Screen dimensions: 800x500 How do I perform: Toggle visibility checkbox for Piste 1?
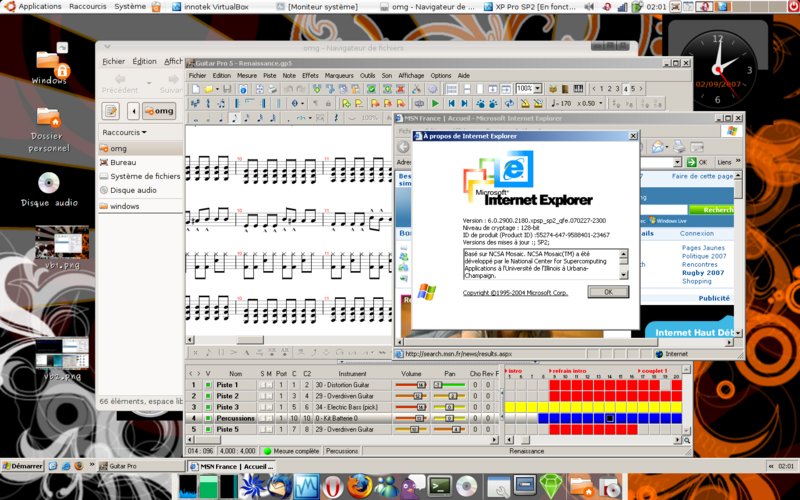point(208,385)
